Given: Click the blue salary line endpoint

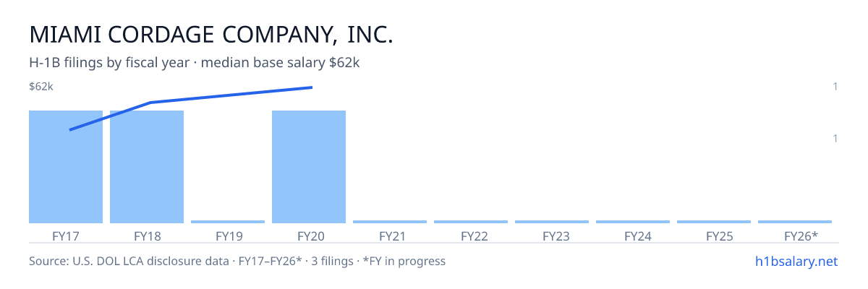Looking at the screenshot, I should click(312, 87).
